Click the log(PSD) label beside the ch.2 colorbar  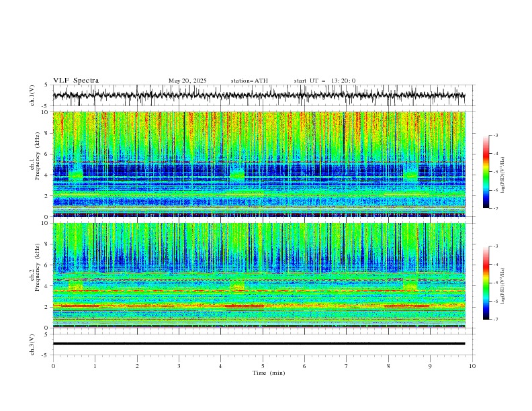point(502,287)
